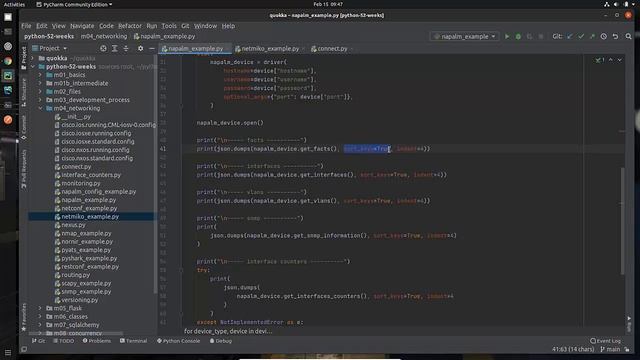Open the Project side tool tab
Viewport: 640px width, 360px height.
(x=24, y=57)
